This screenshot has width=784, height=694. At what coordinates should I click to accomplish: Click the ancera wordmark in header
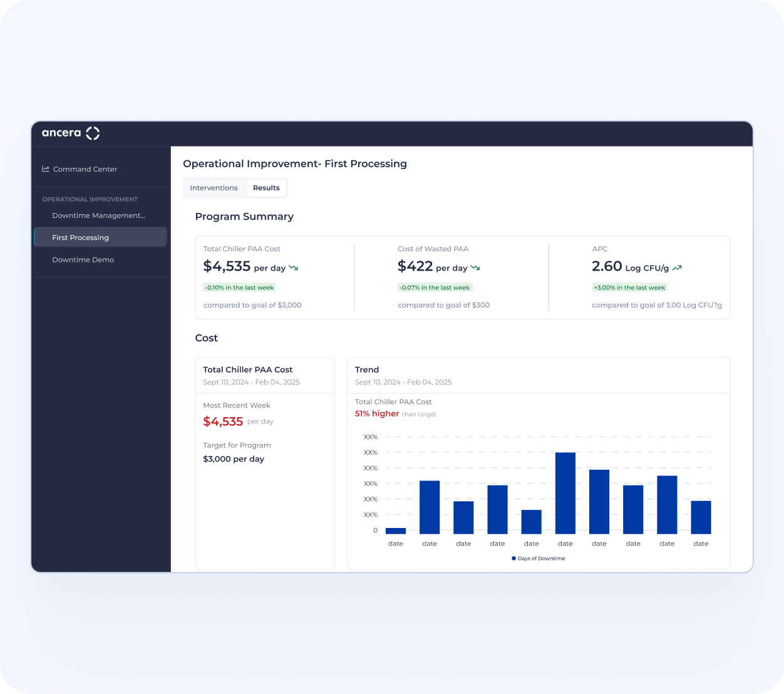pyautogui.click(x=61, y=133)
